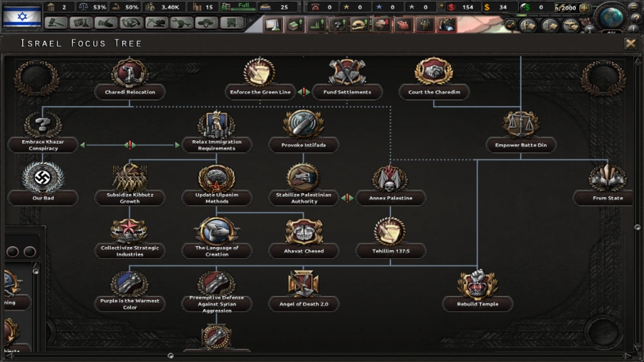Open the army theater map mode button
The image size is (644, 362).
coord(528,26)
